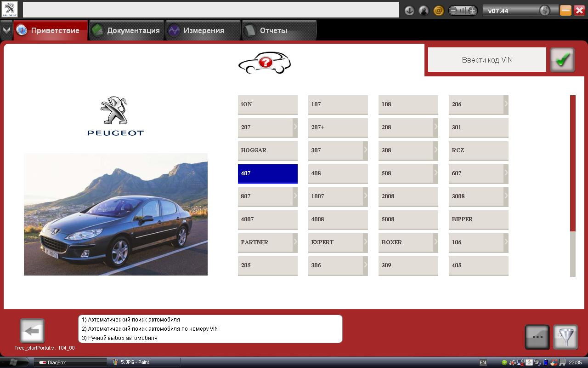Click the download arrow icon in the top bar
The height and width of the screenshot is (368, 588).
pos(409,11)
